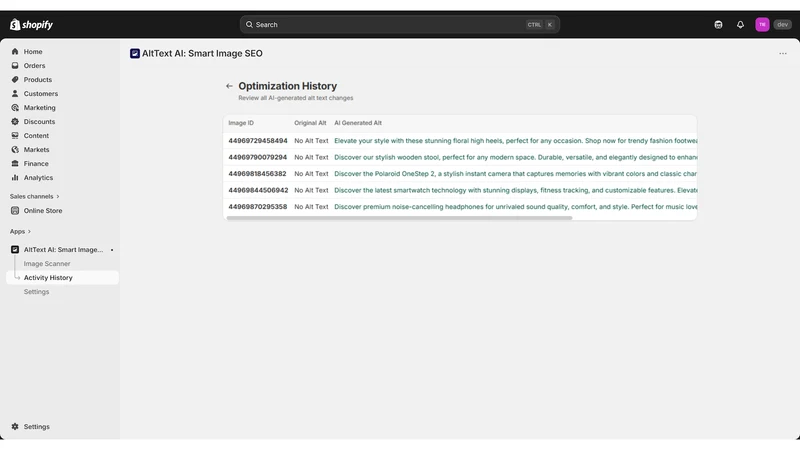The image size is (800, 450).
Task: Click the Image ID column header
Action: (x=241, y=123)
